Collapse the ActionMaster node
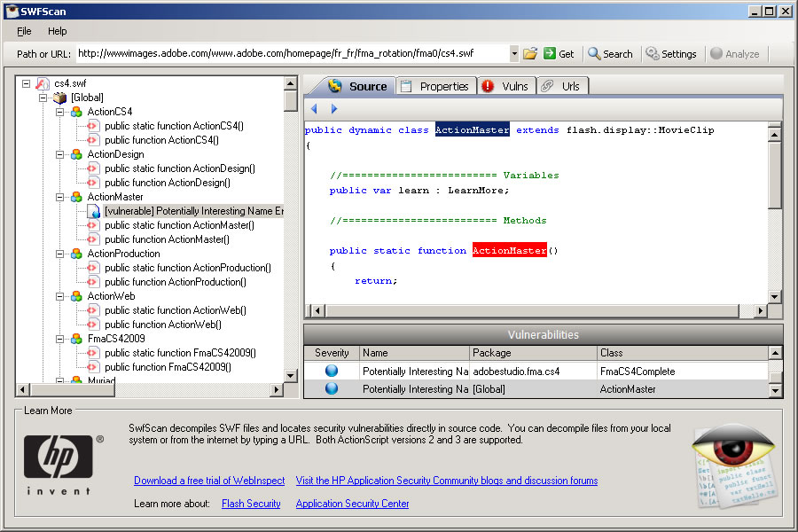The width and height of the screenshot is (798, 532). pos(59,197)
